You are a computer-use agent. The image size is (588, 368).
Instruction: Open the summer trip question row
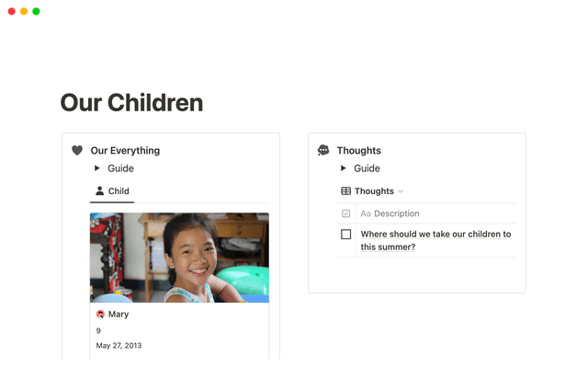point(435,240)
